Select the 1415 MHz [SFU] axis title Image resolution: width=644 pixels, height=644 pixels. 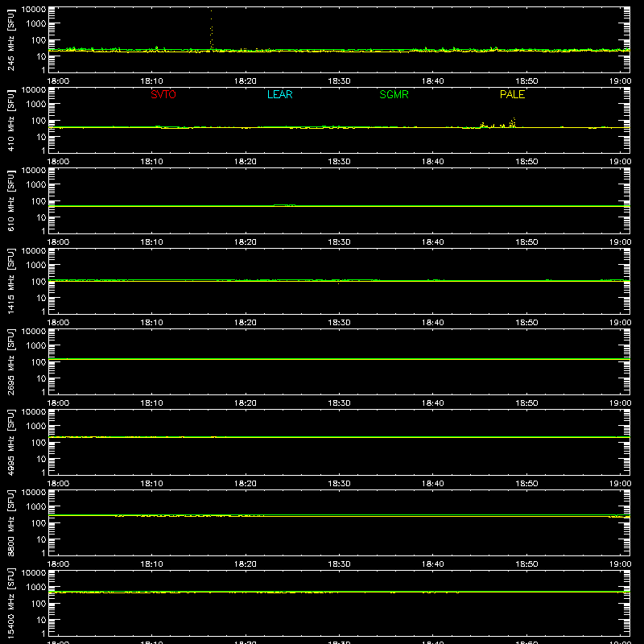[11, 281]
